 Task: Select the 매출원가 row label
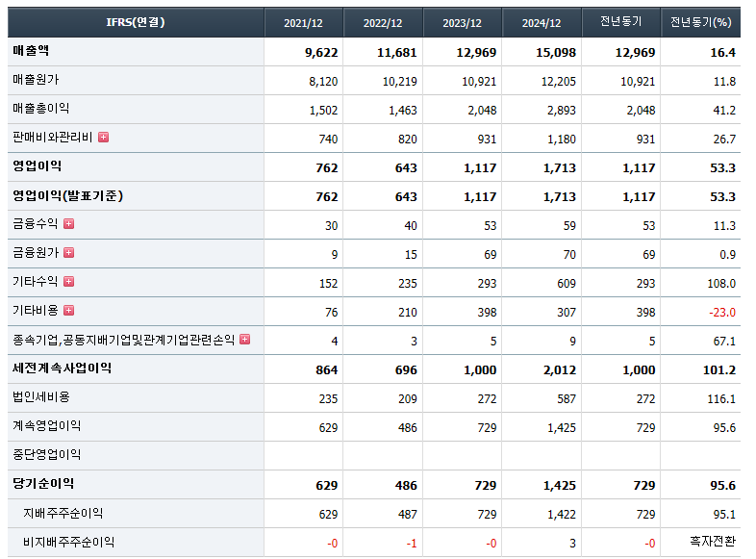click(x=36, y=80)
